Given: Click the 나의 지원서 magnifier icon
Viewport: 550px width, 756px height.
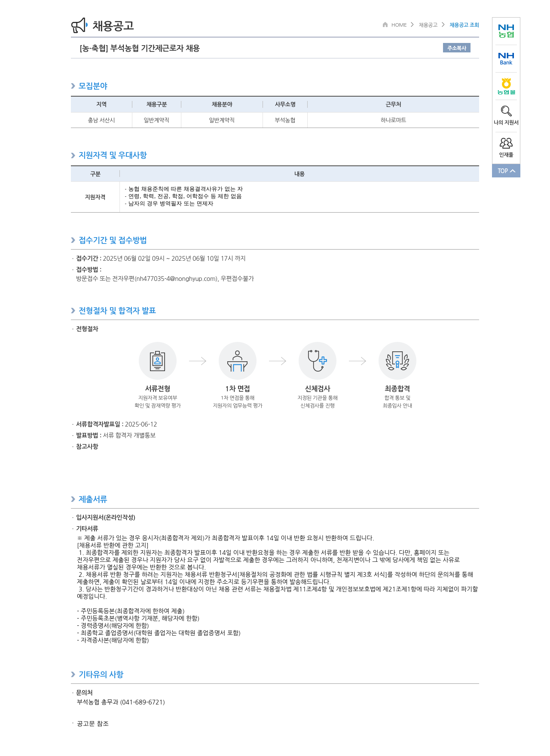Looking at the screenshot, I should [506, 111].
